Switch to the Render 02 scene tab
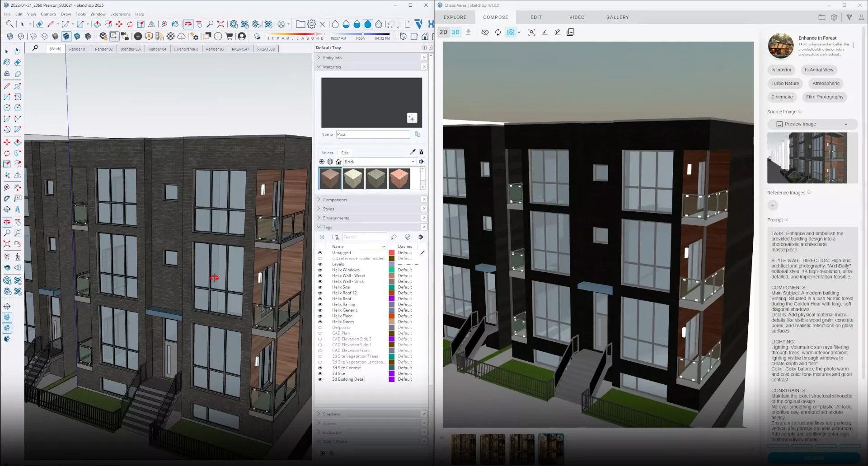The width and height of the screenshot is (868, 466). (x=103, y=49)
